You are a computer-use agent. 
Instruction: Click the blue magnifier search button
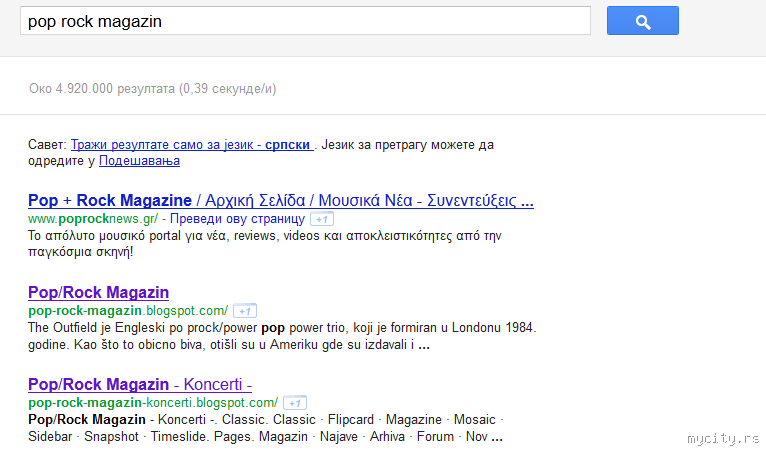click(x=642, y=21)
